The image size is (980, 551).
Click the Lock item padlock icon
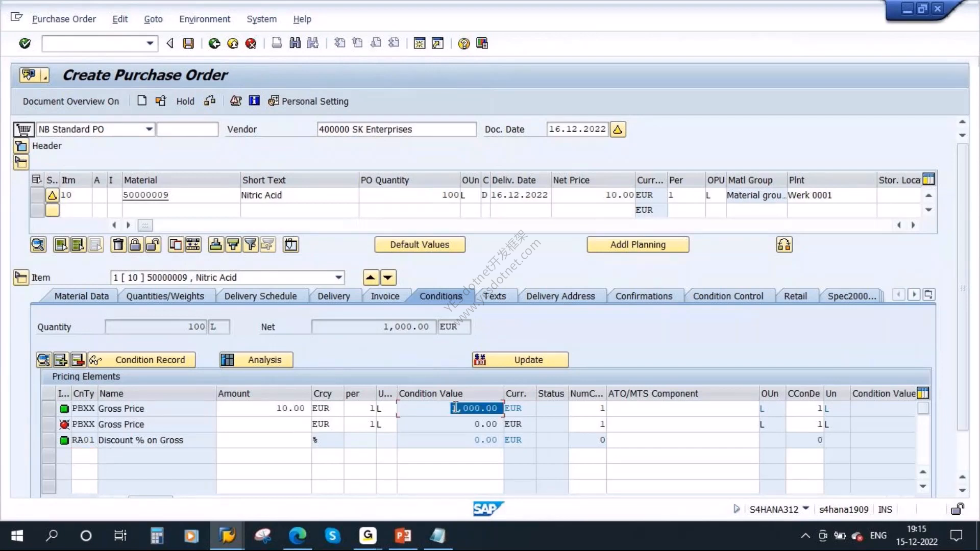135,245
